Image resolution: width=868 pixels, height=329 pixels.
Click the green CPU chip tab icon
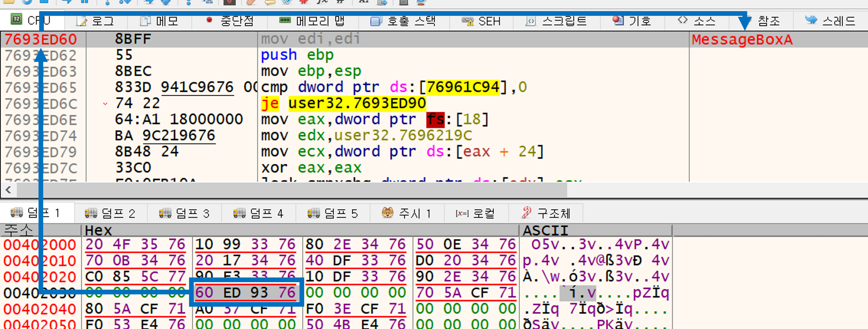(x=16, y=19)
